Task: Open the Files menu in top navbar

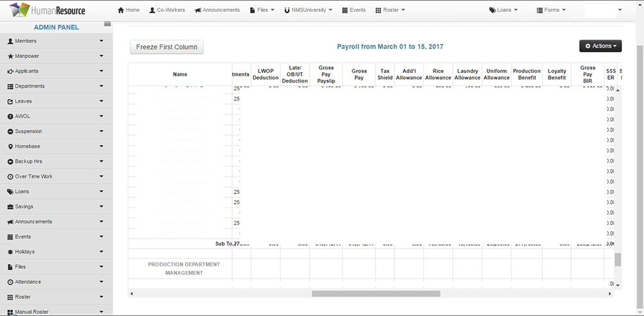Action: tap(262, 10)
